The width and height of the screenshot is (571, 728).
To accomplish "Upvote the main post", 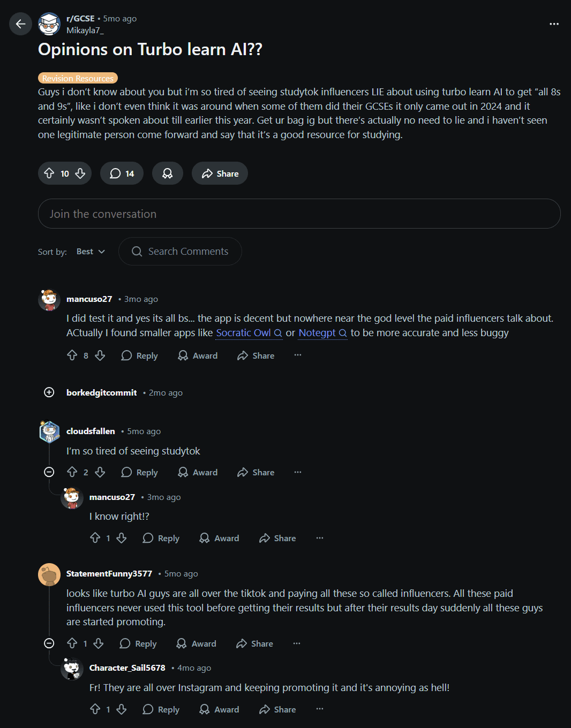I will [x=49, y=173].
